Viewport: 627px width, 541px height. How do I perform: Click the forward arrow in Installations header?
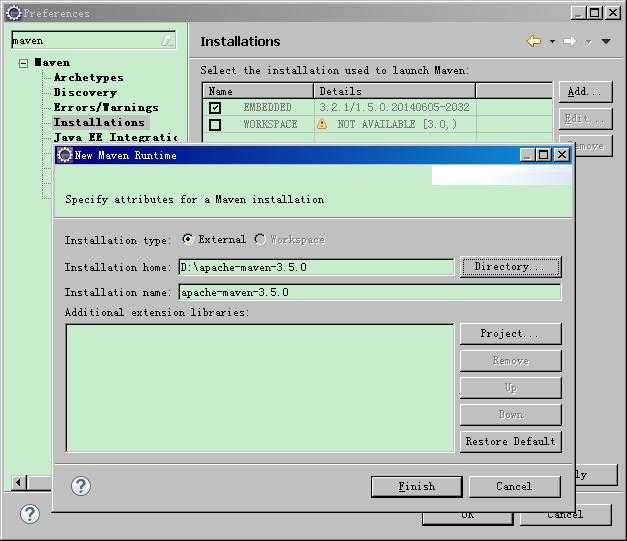569,41
